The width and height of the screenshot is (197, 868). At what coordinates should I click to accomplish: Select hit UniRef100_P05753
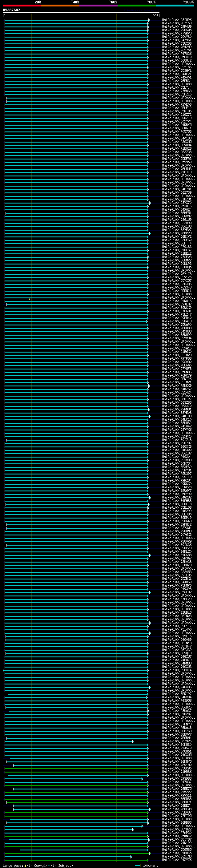pos(176,131)
